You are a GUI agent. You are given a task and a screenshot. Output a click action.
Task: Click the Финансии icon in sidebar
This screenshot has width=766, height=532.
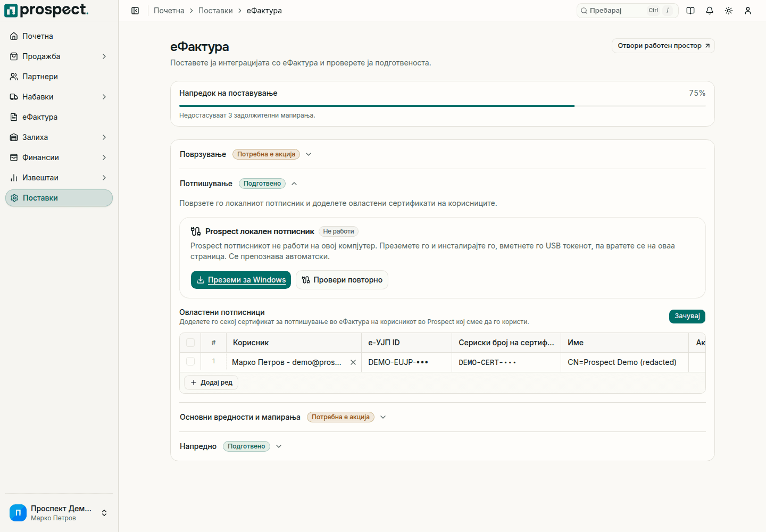(x=14, y=157)
